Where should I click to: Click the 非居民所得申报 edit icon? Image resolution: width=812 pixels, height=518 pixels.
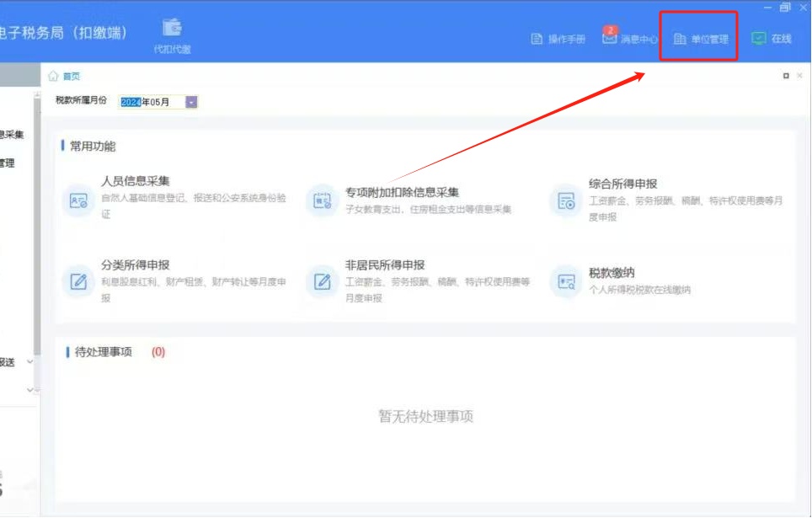322,282
